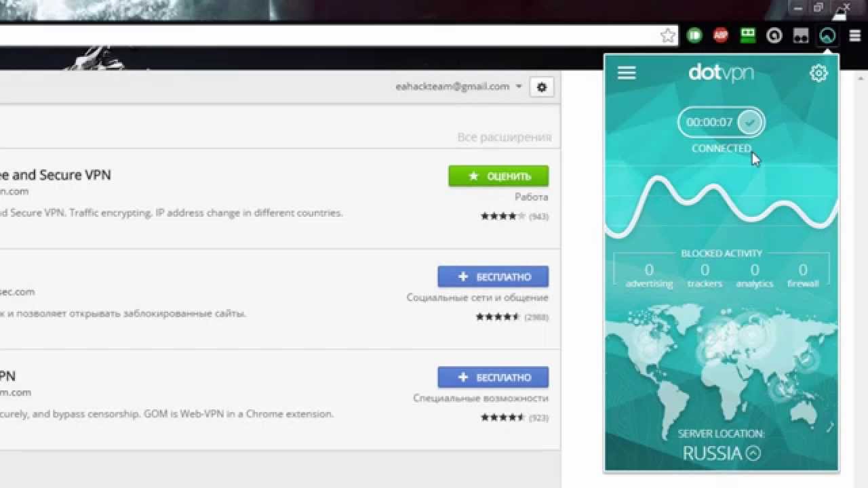Click the AdBlock Plus ABP icon
The height and width of the screenshot is (488, 868).
coord(721,35)
